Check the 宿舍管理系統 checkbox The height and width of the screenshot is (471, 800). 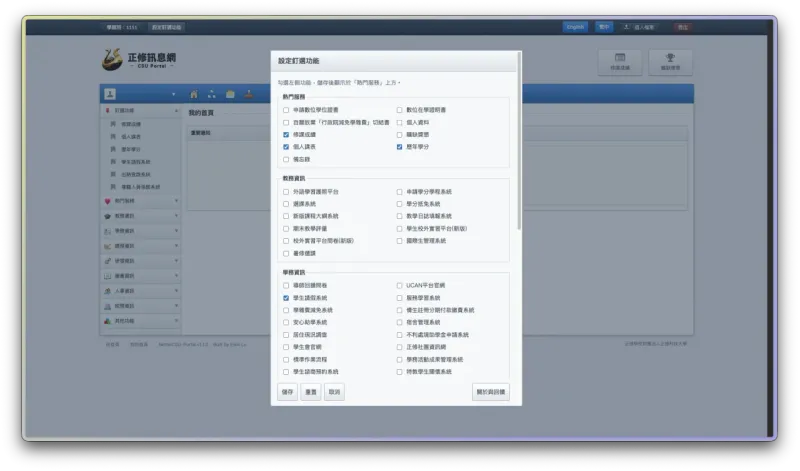click(x=399, y=323)
